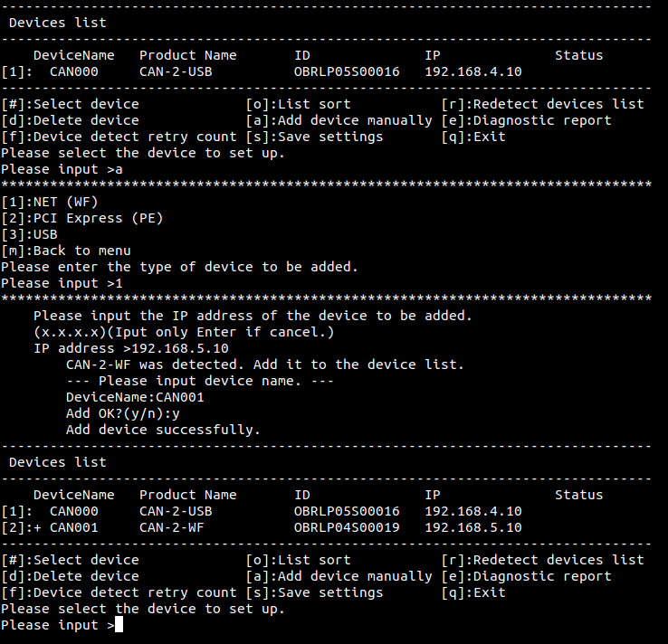Click the bottom [f]:Device detect retry count option
Screen dimensions: 668x644
(x=119, y=592)
